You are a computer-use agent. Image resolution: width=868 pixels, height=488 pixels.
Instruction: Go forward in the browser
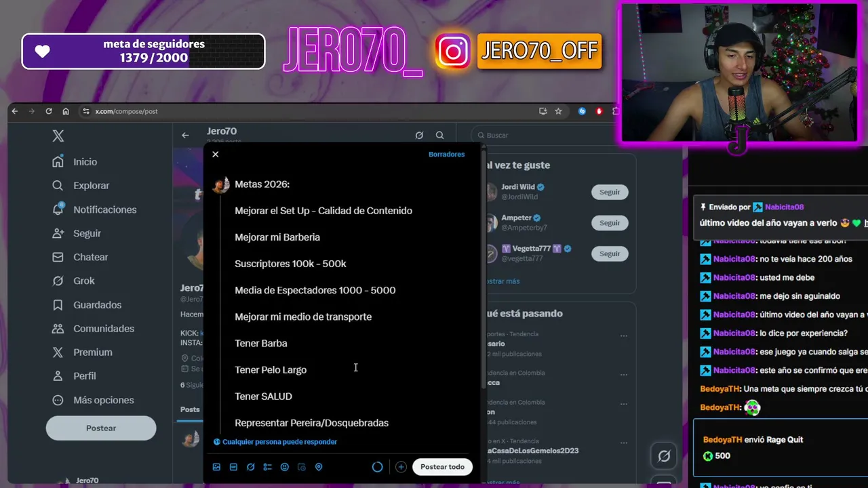tap(32, 111)
